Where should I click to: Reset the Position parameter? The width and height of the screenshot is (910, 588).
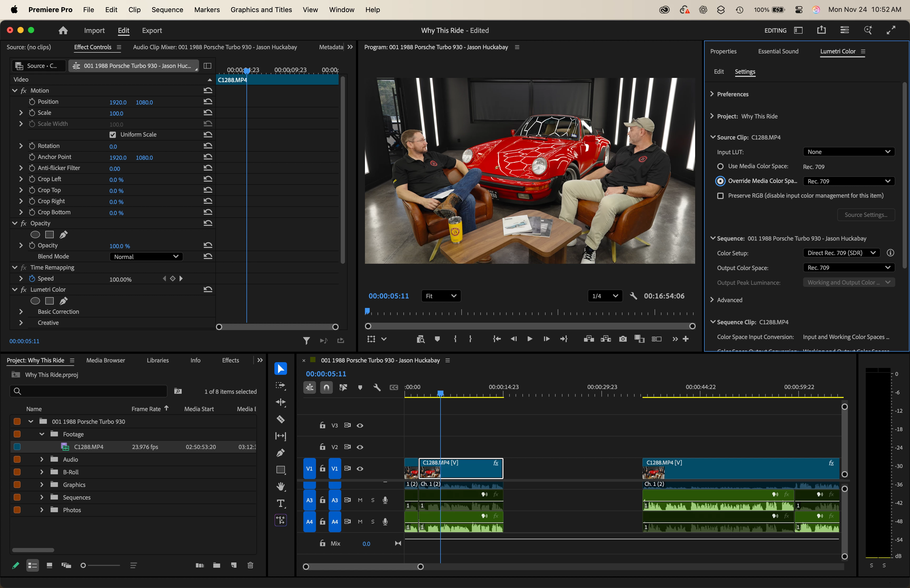pyautogui.click(x=208, y=102)
